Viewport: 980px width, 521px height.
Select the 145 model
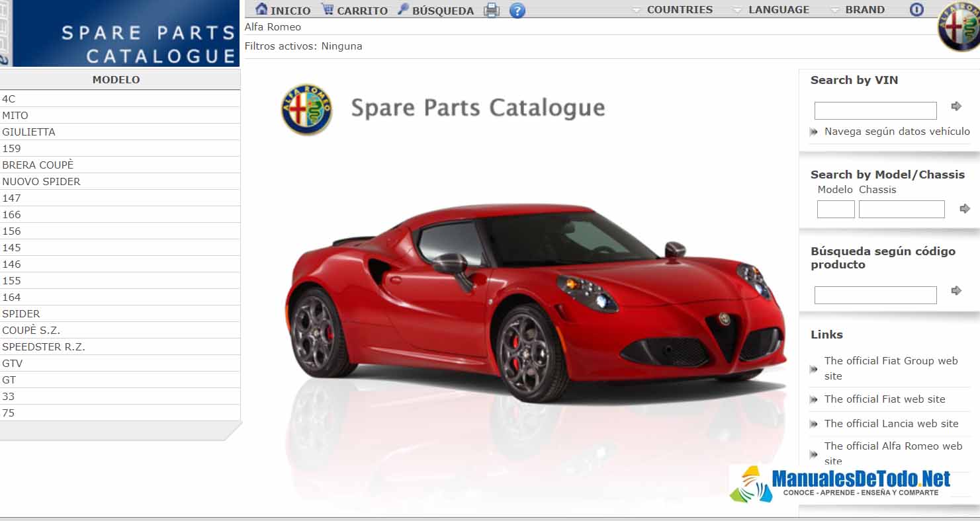(120, 247)
